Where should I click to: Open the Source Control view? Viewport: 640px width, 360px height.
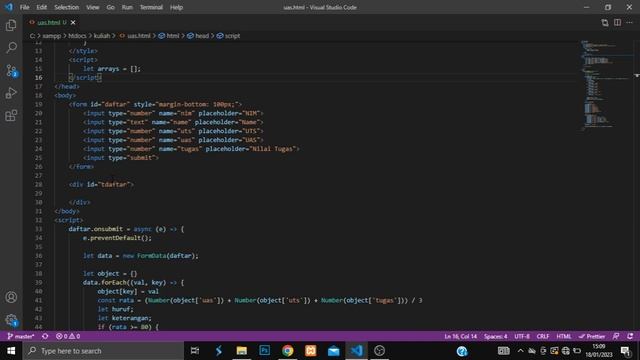point(11,71)
